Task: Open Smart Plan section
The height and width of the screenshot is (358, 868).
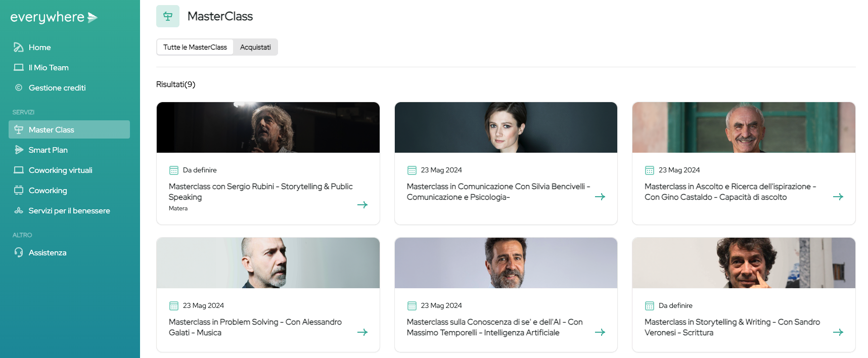Action: [69, 150]
